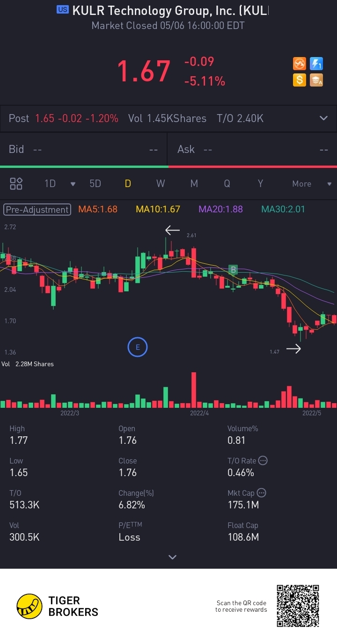Select the M monthly chart tab
This screenshot has height=644, width=337.
[x=194, y=184]
